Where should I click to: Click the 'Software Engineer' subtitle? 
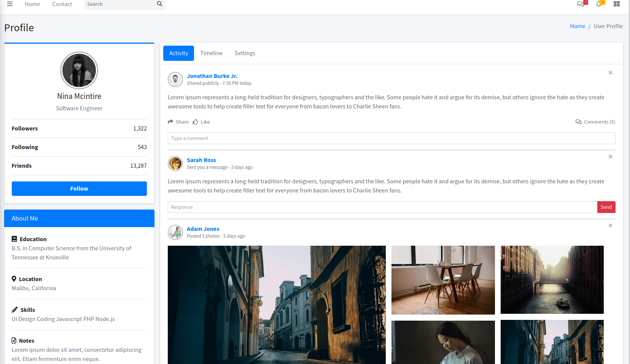79,108
